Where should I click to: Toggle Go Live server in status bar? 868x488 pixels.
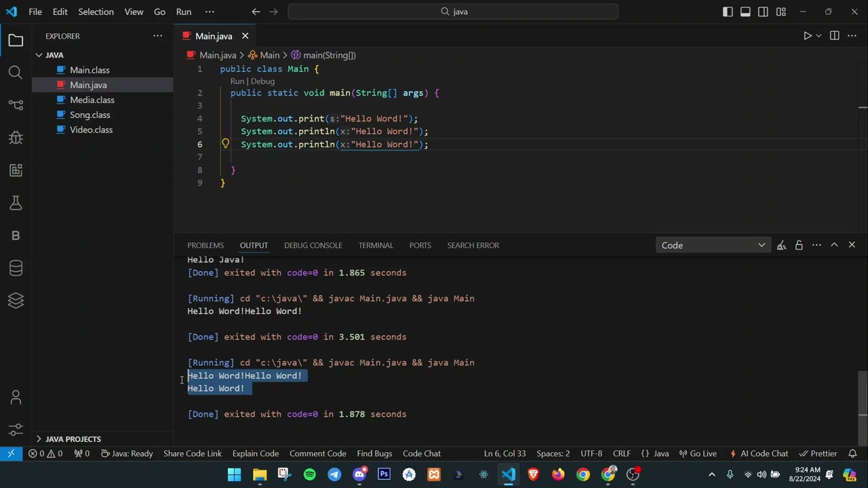(x=697, y=453)
